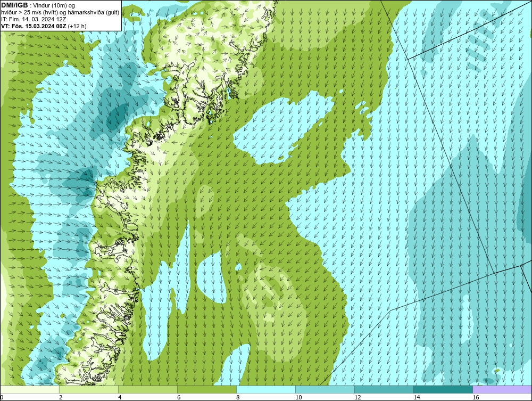
Task: Click the 'DMI/IGB' title text
Action: [14, 5]
